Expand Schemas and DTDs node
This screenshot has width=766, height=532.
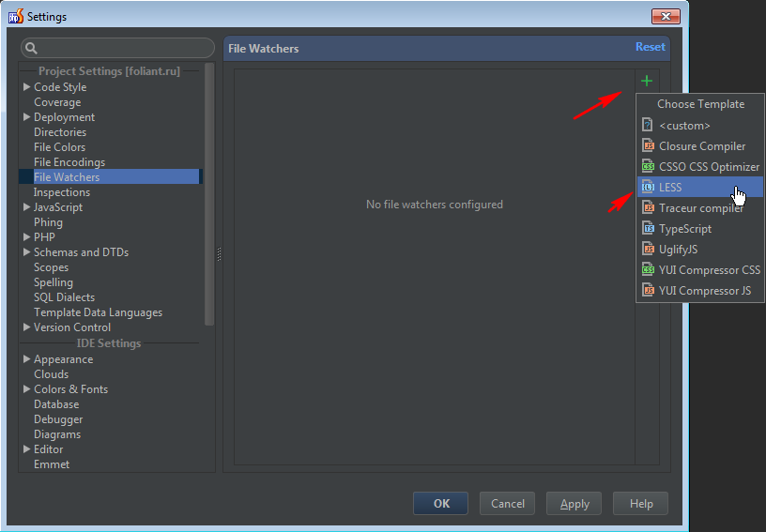pos(27,251)
